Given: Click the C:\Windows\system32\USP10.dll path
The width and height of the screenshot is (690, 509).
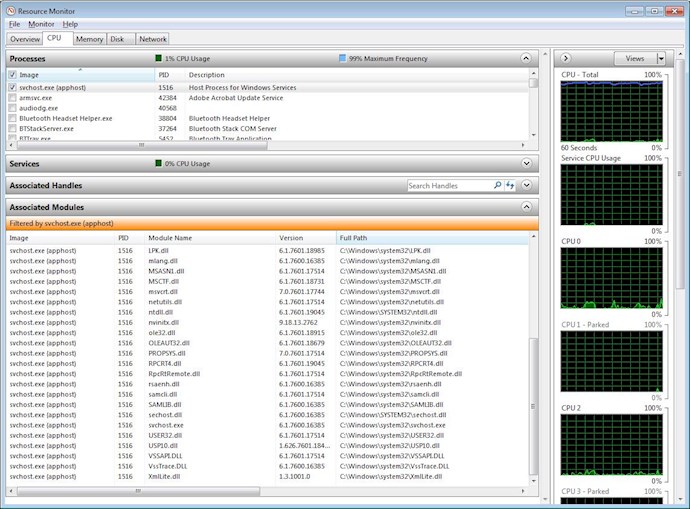Looking at the screenshot, I should [x=389, y=446].
